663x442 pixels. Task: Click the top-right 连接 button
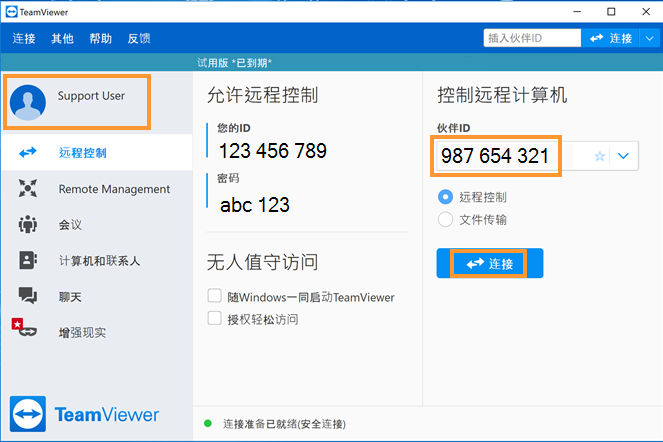(611, 38)
